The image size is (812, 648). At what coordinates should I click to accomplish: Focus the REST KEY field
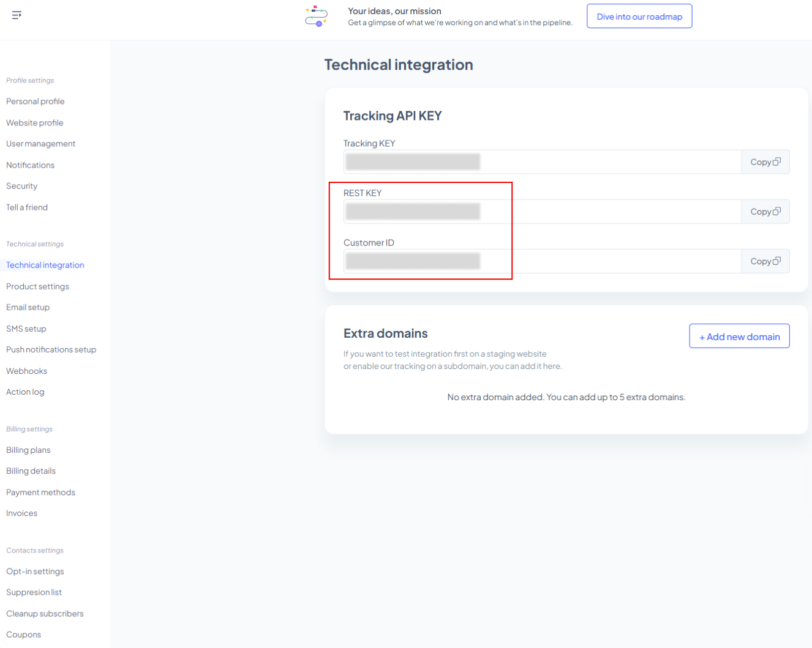pos(542,212)
